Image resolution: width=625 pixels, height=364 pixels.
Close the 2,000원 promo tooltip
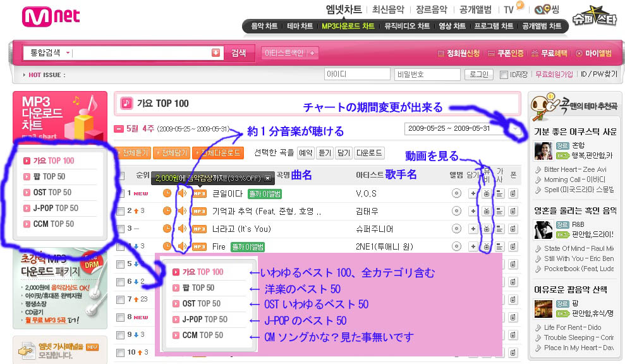pyautogui.click(x=267, y=178)
